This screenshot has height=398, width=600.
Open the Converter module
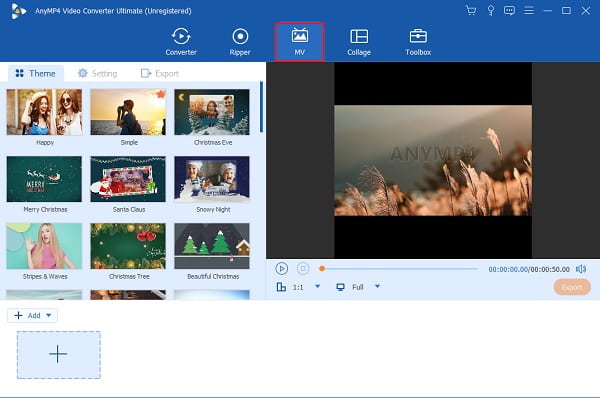(181, 42)
